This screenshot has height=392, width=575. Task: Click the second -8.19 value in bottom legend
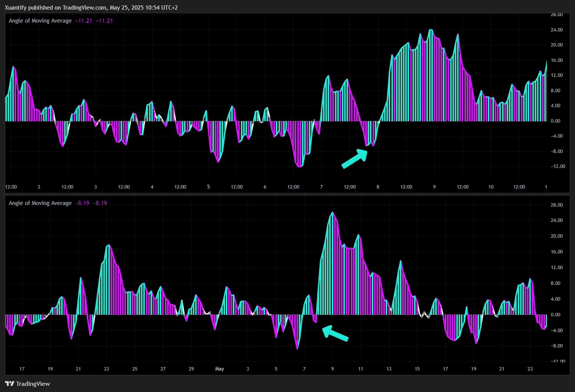100,203
